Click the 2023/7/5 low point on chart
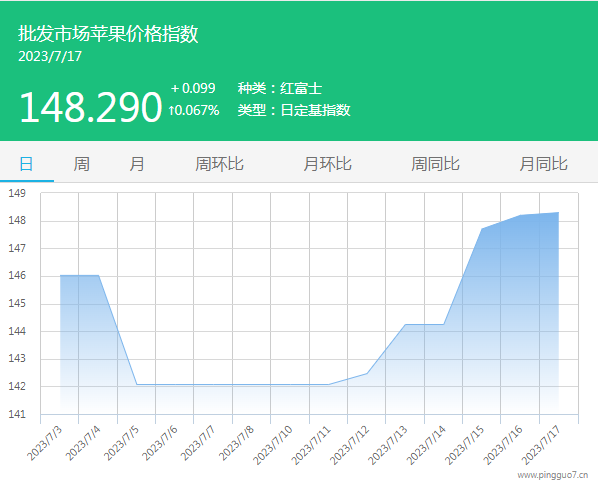The width and height of the screenshot is (598, 484). 137,384
